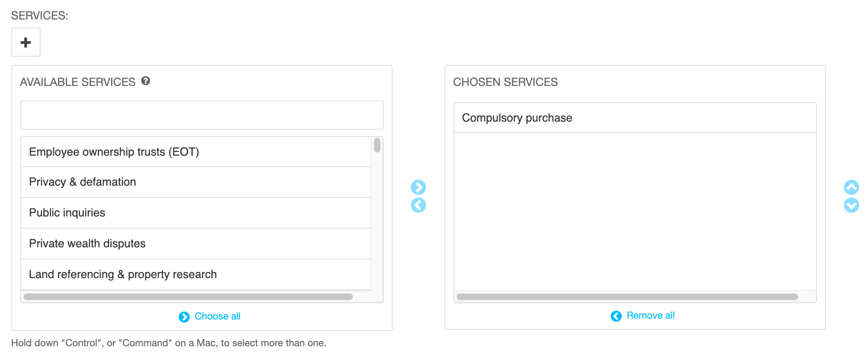Image resolution: width=868 pixels, height=360 pixels.
Task: Click the available list horizontal scrollbar
Action: (x=188, y=297)
